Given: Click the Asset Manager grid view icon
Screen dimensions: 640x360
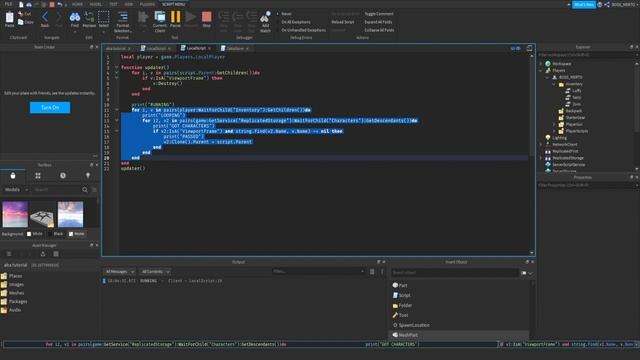Looking at the screenshot, I should (56, 254).
